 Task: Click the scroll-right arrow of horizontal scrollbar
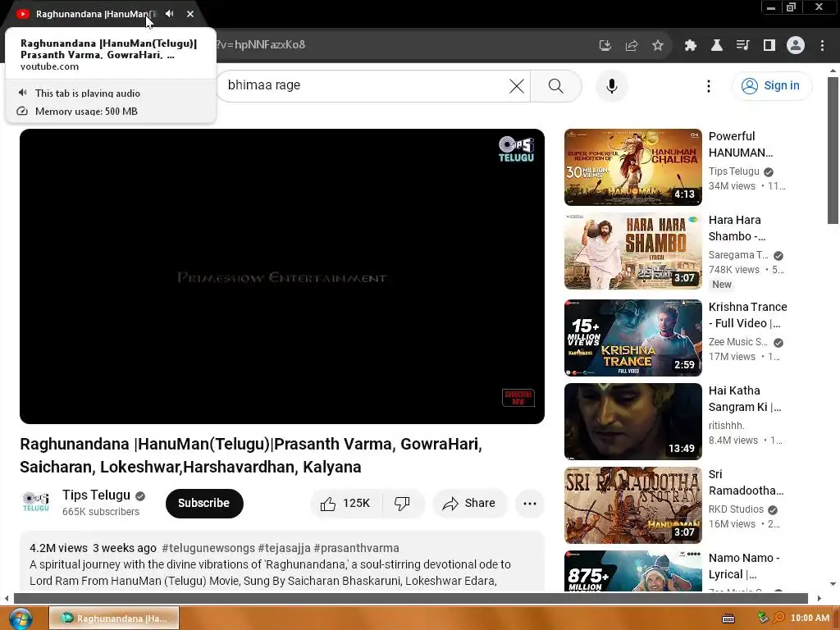[819, 598]
